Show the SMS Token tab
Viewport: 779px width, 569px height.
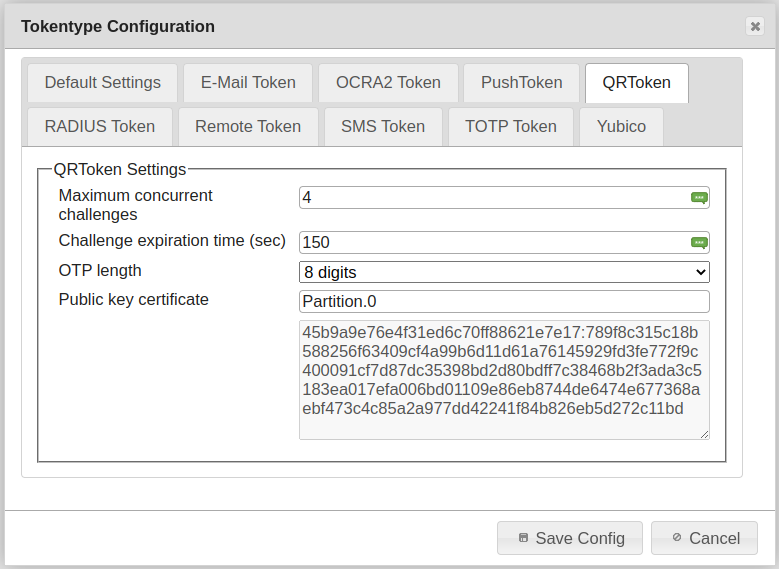click(383, 127)
